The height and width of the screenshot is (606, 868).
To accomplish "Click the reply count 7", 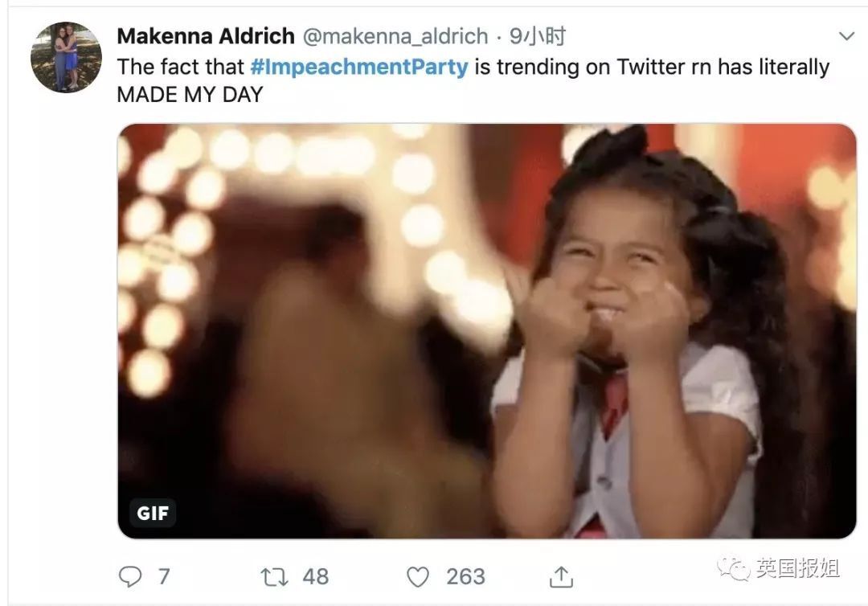I will coord(164,576).
